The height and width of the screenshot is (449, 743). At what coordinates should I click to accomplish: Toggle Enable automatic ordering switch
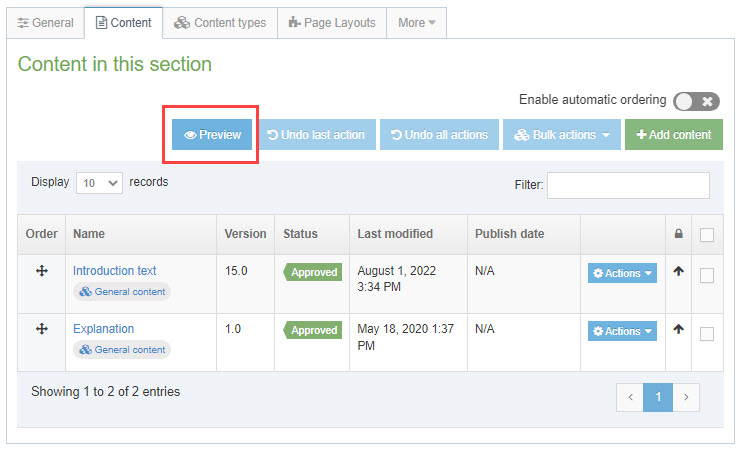pos(696,101)
